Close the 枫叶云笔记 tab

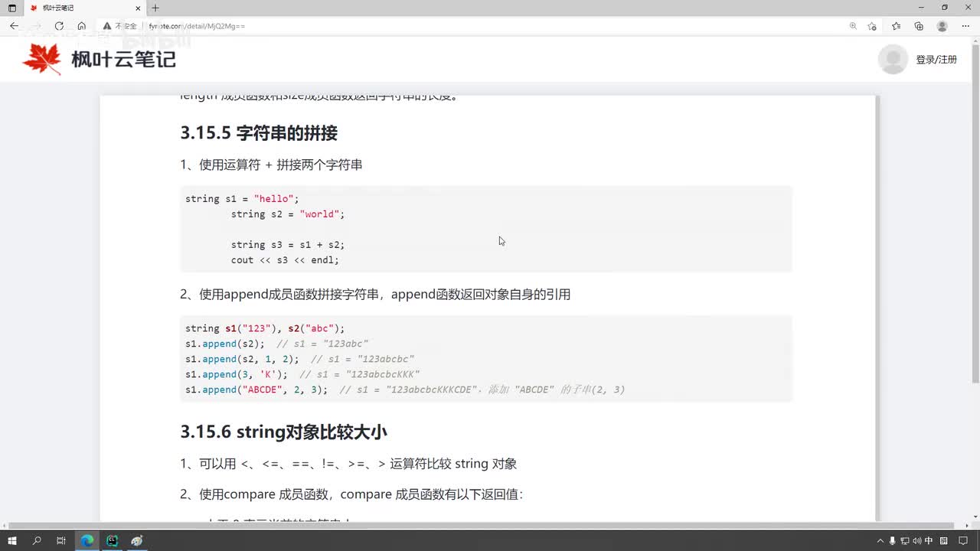[139, 8]
